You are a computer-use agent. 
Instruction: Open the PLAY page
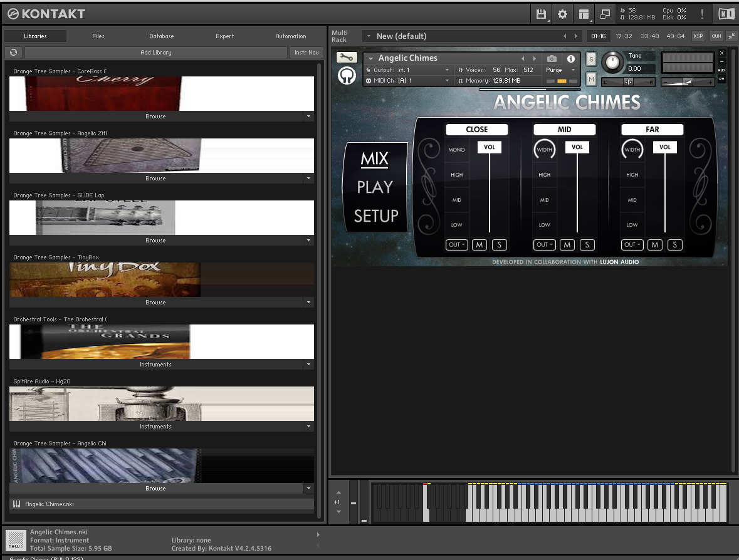pos(375,187)
